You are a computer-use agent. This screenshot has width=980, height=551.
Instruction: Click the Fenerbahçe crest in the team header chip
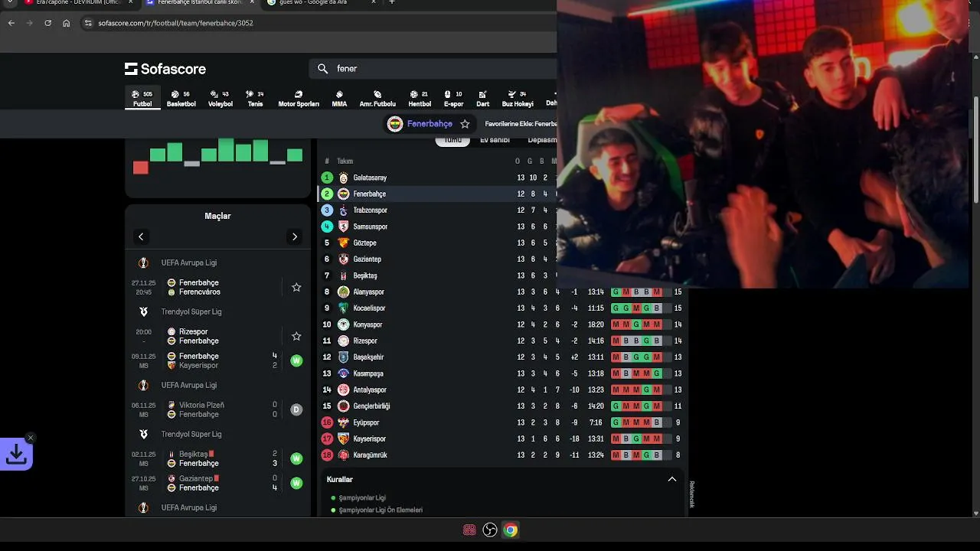point(395,124)
